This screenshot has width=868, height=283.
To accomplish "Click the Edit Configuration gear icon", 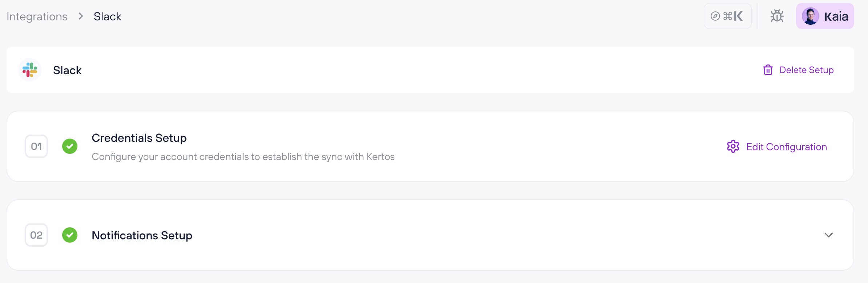I will pyautogui.click(x=733, y=147).
